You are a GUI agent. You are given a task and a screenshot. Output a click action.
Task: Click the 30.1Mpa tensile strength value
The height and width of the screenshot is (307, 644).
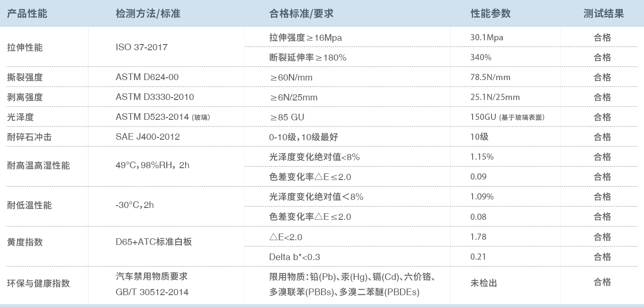487,37
